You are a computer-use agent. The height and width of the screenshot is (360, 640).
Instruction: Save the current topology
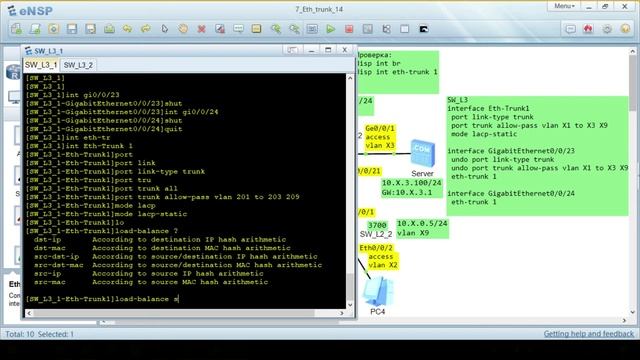pyautogui.click(x=72, y=29)
